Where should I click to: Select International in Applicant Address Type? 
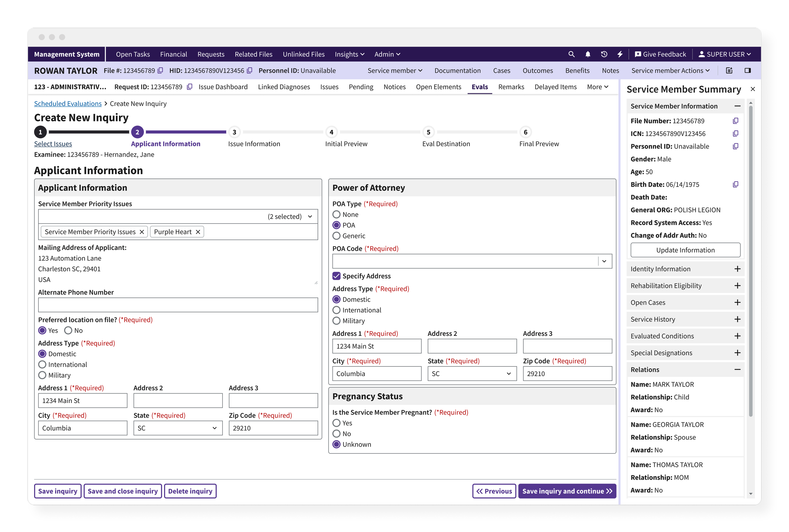point(42,365)
